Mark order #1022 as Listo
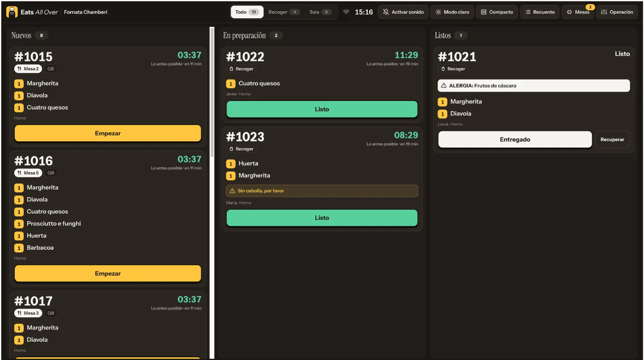644x360 pixels. pyautogui.click(x=322, y=109)
